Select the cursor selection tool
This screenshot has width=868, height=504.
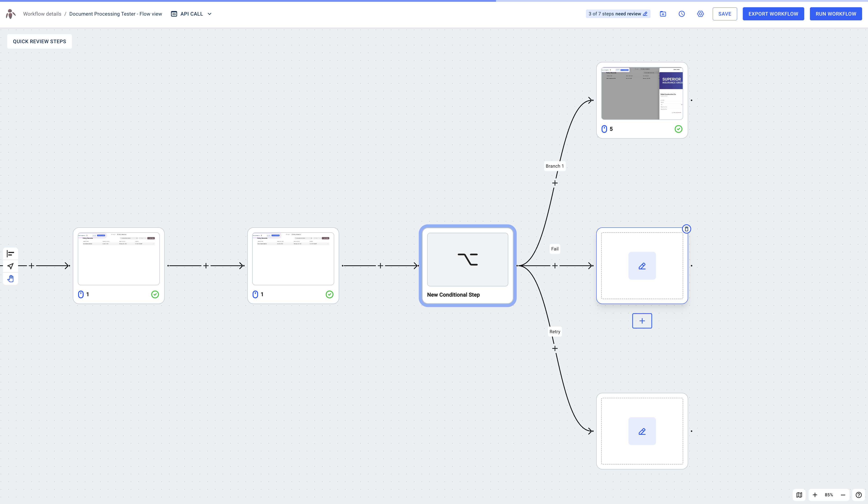coord(11,266)
